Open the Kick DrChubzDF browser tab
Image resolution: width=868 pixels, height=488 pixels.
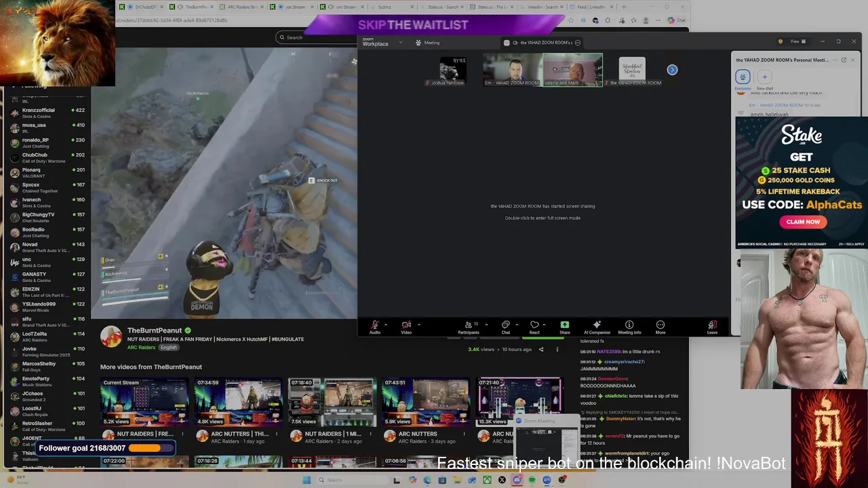click(x=141, y=7)
